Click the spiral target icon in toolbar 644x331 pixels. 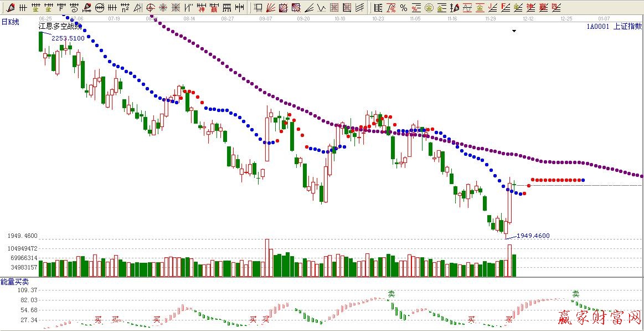[x=150, y=8]
